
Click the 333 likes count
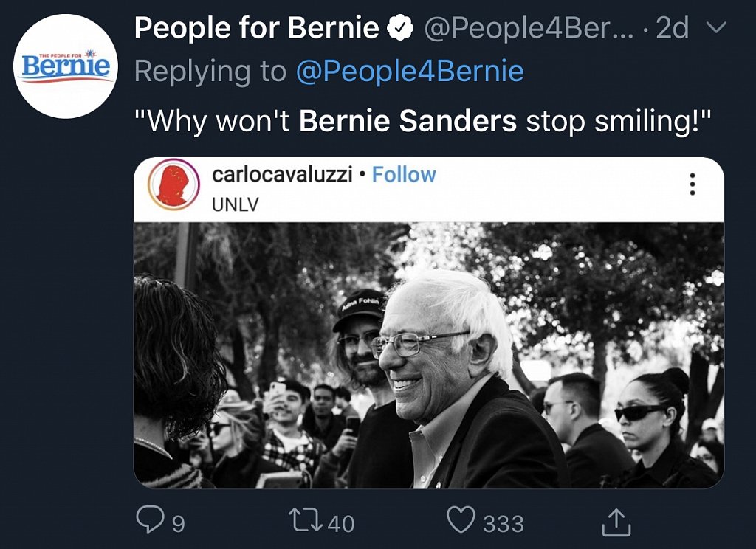tap(504, 524)
